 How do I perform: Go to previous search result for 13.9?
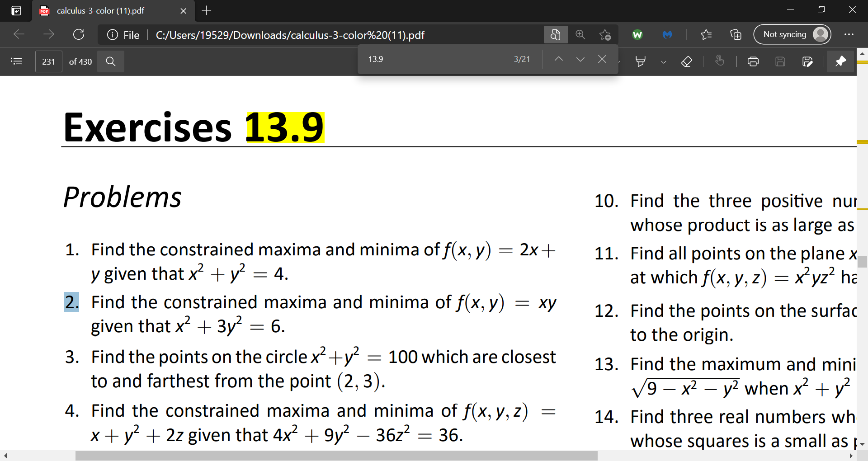[x=558, y=59]
